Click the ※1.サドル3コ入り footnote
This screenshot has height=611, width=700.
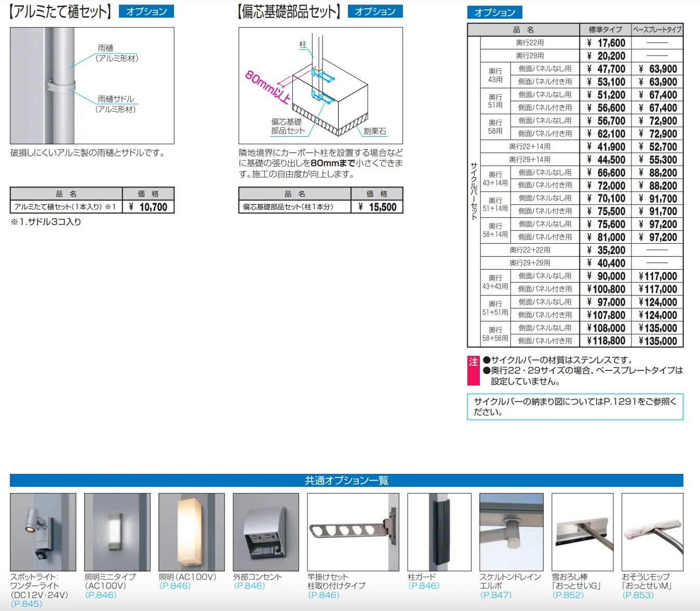point(46,222)
